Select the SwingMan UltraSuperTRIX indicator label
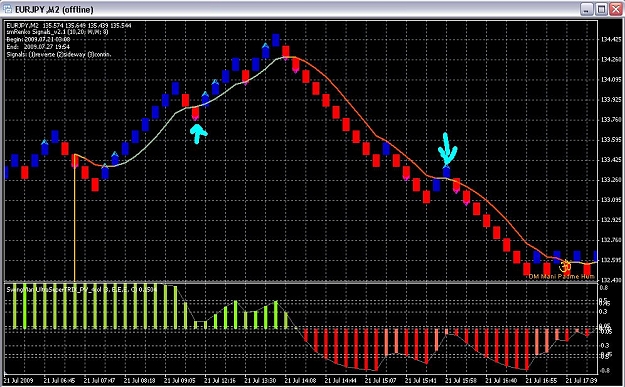Image resolution: width=625 pixels, height=387 pixels. [x=82, y=290]
